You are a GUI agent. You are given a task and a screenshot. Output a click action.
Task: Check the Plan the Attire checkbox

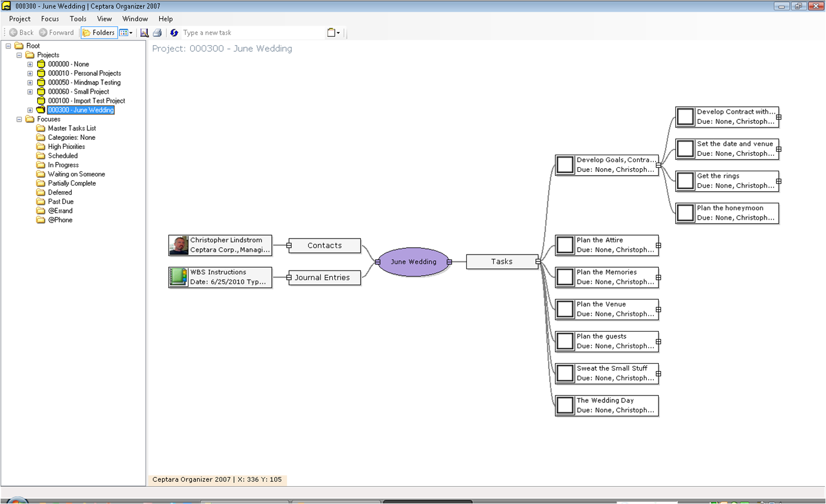(565, 245)
